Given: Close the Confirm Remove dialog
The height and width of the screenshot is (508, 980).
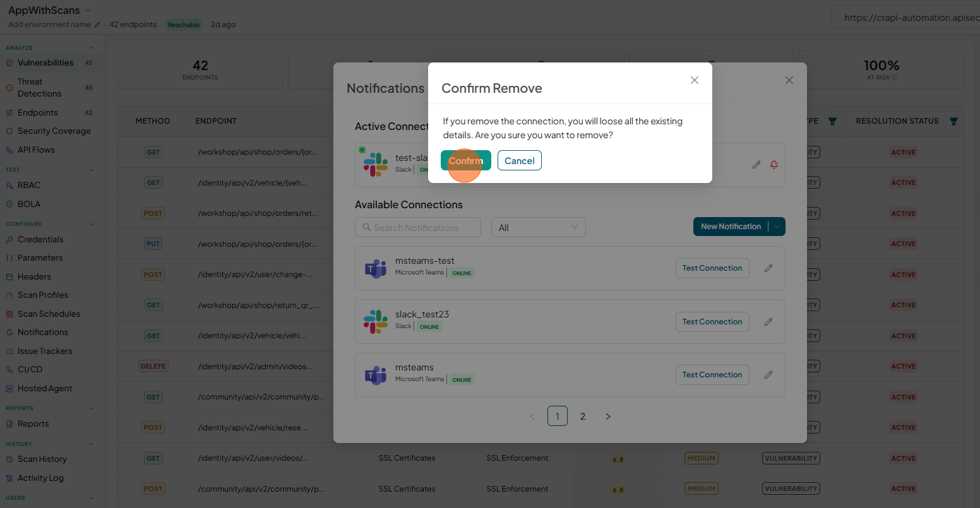Looking at the screenshot, I should point(695,80).
